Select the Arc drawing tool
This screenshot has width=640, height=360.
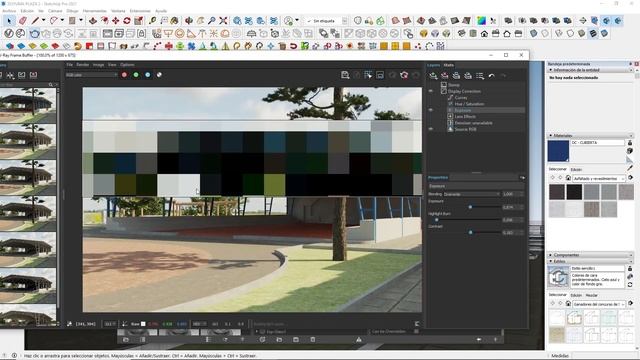tap(54, 20)
